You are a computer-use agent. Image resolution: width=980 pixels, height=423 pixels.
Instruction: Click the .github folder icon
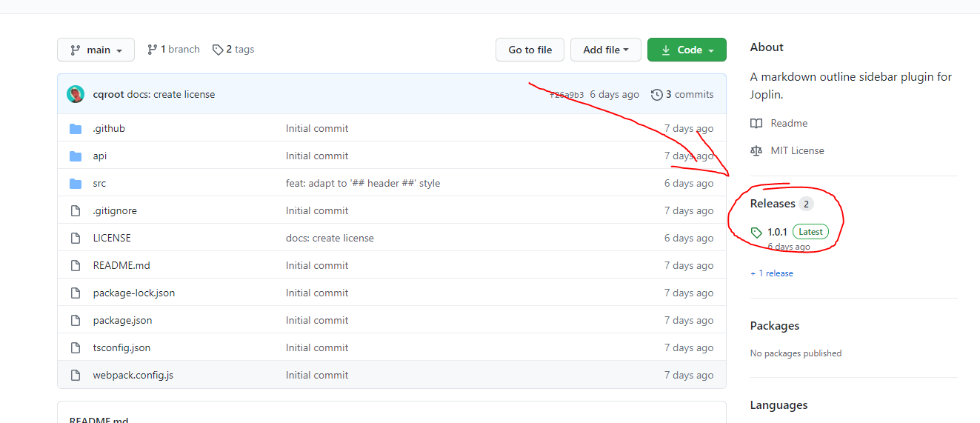[x=76, y=129]
